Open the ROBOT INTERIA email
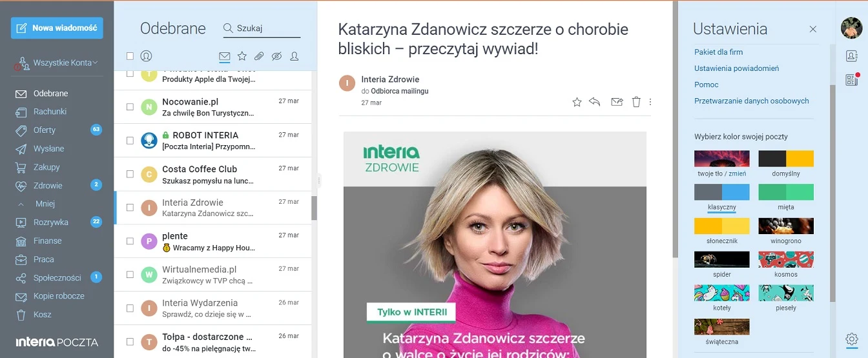Image resolution: width=868 pixels, height=358 pixels. coord(213,141)
